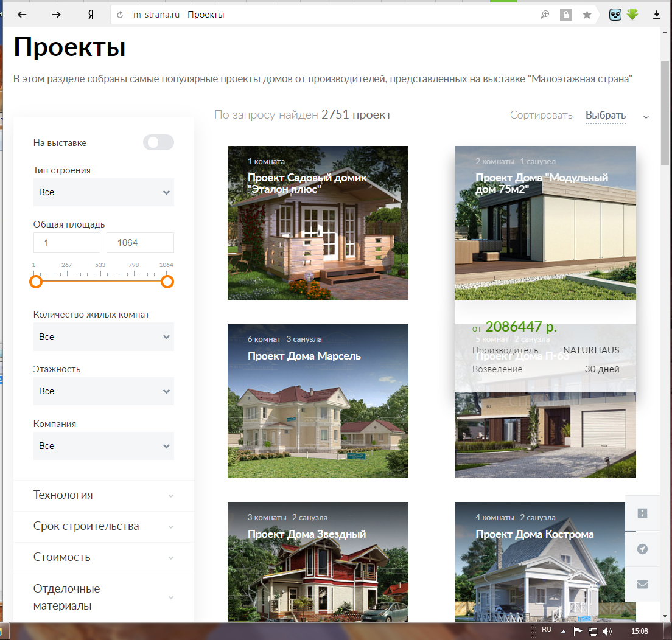Click the navigation compass floating side icon
The image size is (672, 640).
point(642,549)
